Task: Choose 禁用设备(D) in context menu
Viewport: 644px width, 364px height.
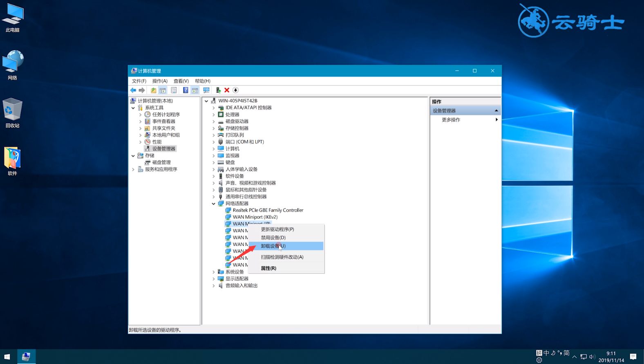Action: pos(286,238)
